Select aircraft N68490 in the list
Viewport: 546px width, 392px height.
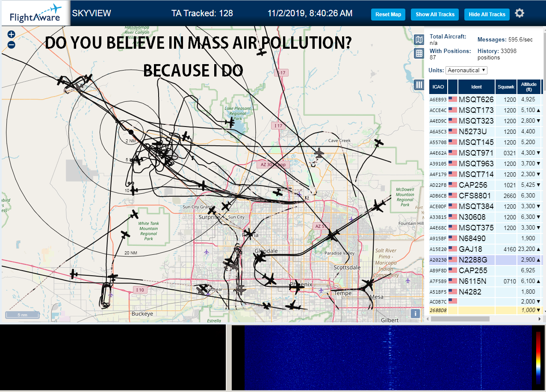click(x=472, y=239)
